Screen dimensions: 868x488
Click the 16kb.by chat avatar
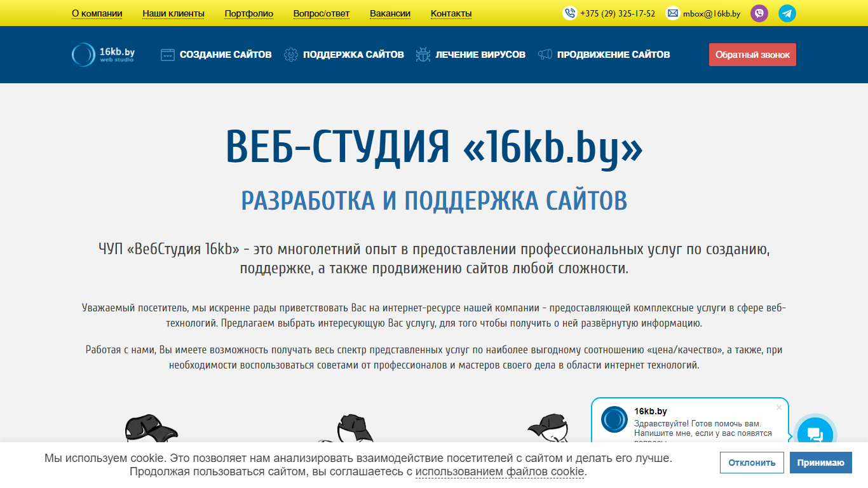click(614, 419)
